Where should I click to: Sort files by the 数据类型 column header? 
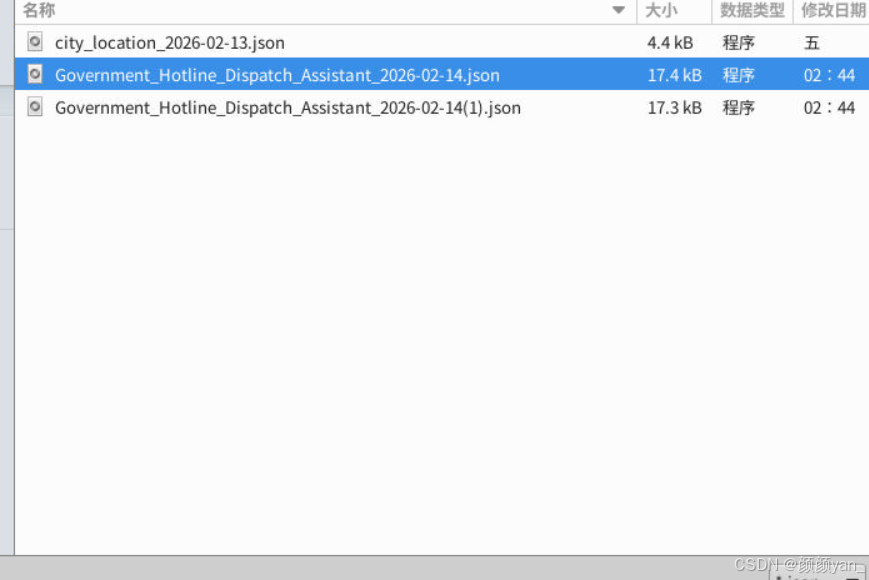[x=752, y=11]
